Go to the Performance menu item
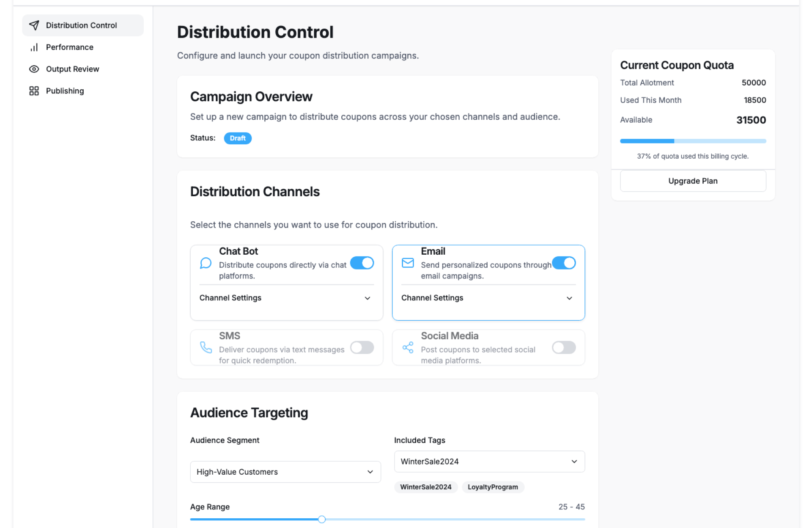This screenshot has height=528, width=812. click(x=70, y=47)
